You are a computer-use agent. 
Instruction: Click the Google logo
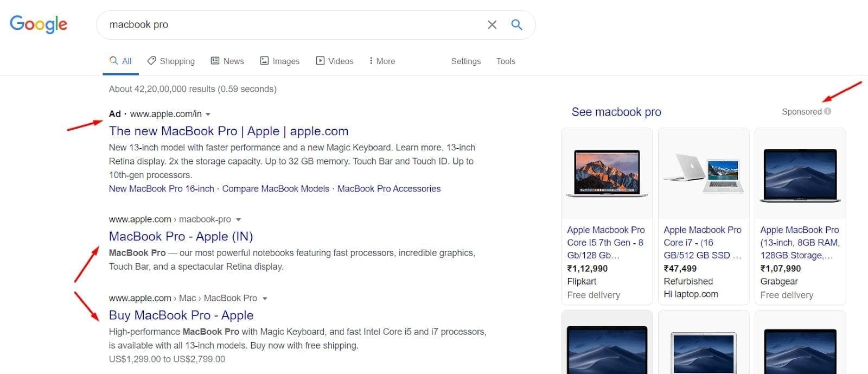39,24
